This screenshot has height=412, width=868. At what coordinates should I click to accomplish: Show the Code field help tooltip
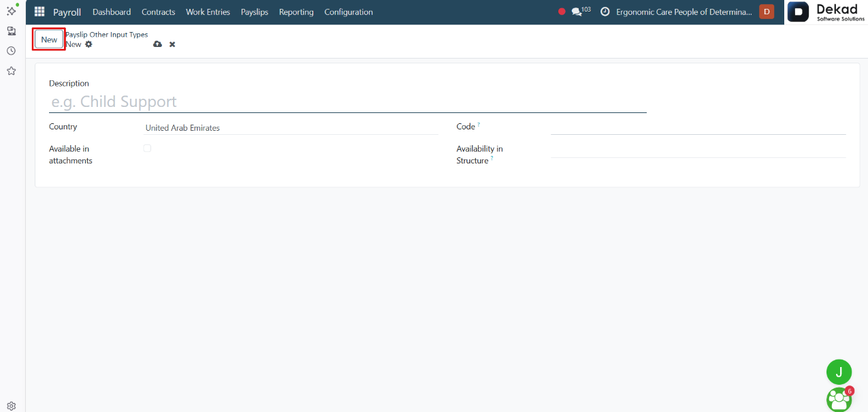(x=479, y=125)
